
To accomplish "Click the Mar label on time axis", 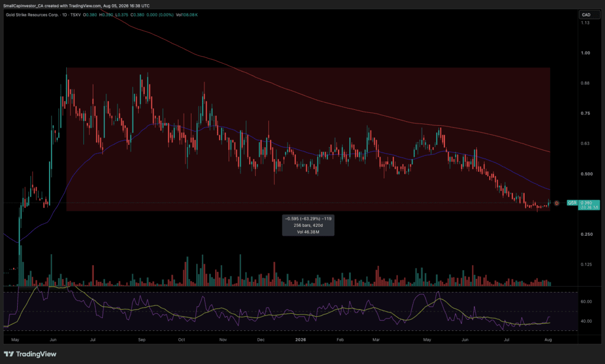I will [376, 340].
